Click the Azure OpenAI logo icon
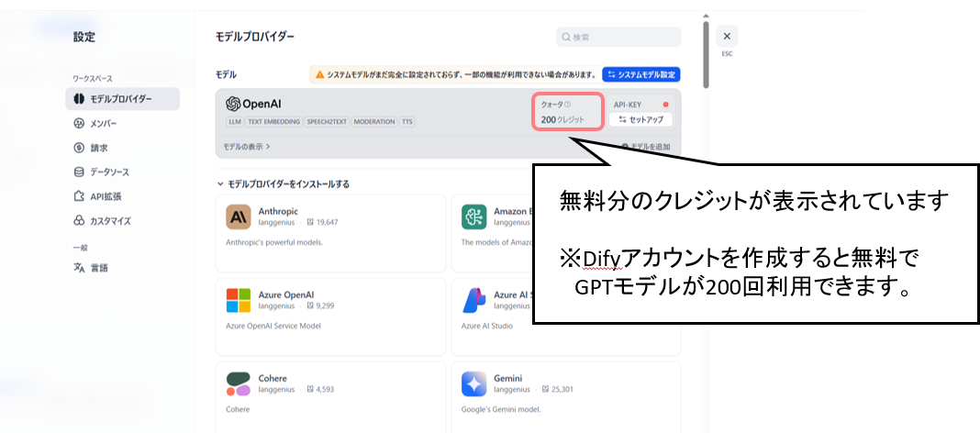The image size is (980, 433). (x=239, y=300)
